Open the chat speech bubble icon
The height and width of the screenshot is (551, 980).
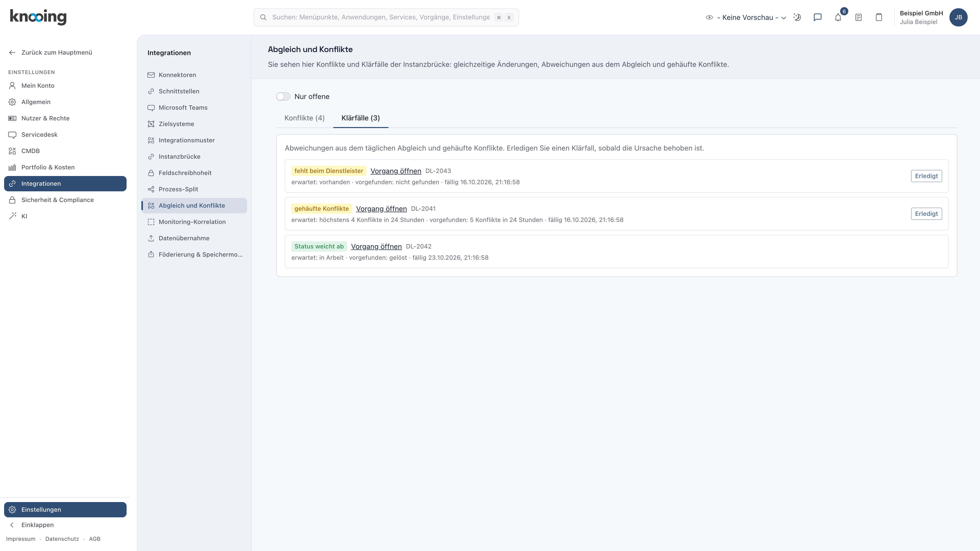click(x=817, y=18)
